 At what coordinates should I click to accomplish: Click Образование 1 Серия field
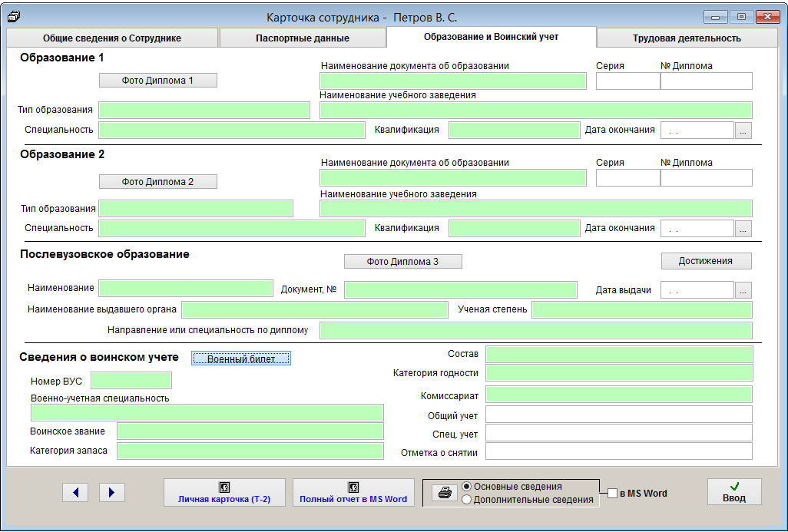(627, 81)
